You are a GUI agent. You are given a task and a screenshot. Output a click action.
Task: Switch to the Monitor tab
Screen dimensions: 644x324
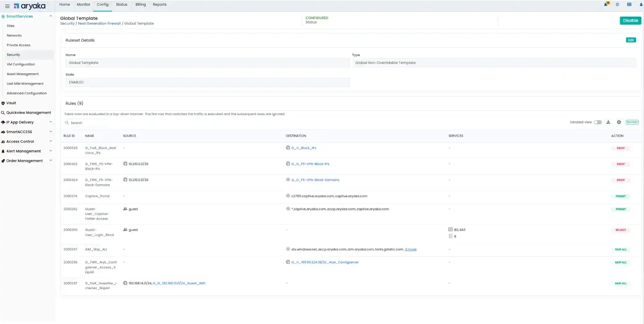click(x=83, y=5)
